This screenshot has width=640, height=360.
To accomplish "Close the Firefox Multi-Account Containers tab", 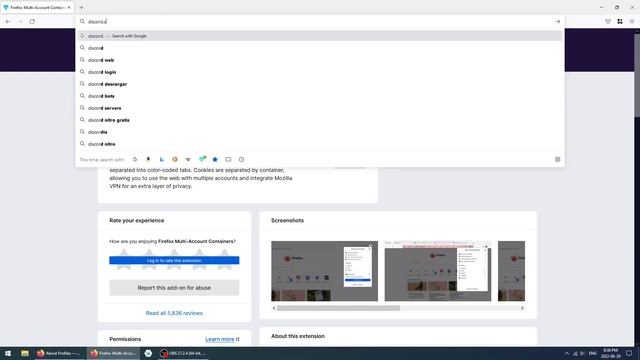I will (69, 7).
